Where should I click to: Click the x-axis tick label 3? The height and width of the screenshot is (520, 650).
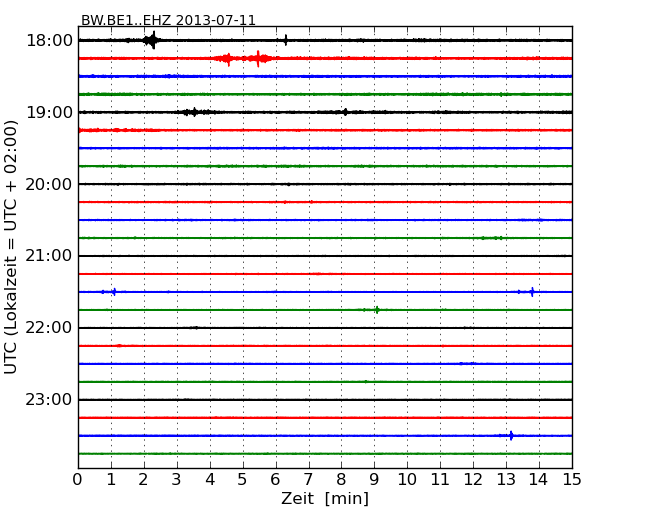coord(177,479)
